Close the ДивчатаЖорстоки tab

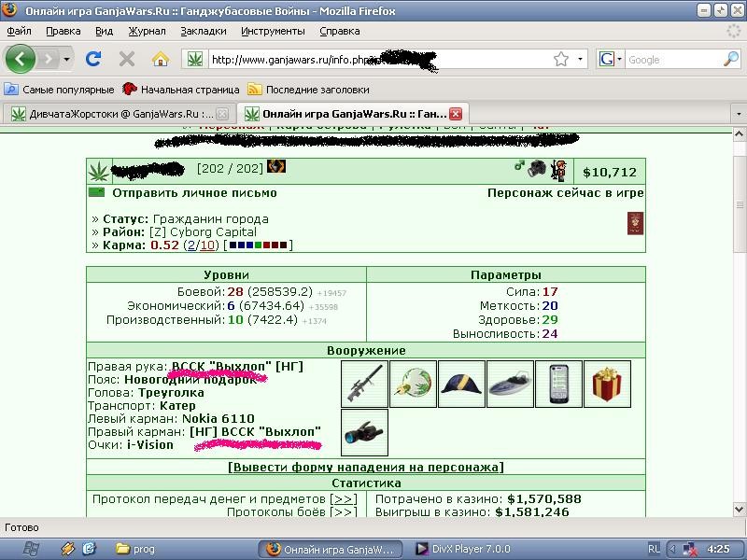click(x=222, y=114)
